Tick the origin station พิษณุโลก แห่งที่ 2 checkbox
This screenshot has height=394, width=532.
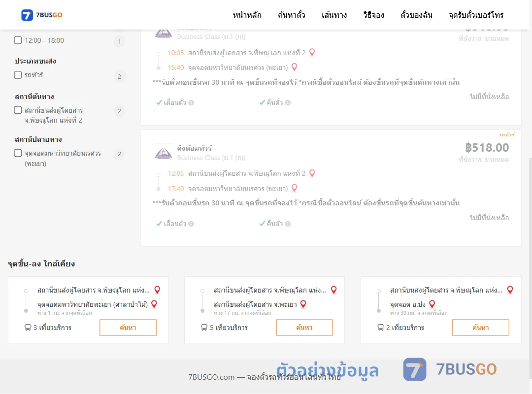point(18,110)
